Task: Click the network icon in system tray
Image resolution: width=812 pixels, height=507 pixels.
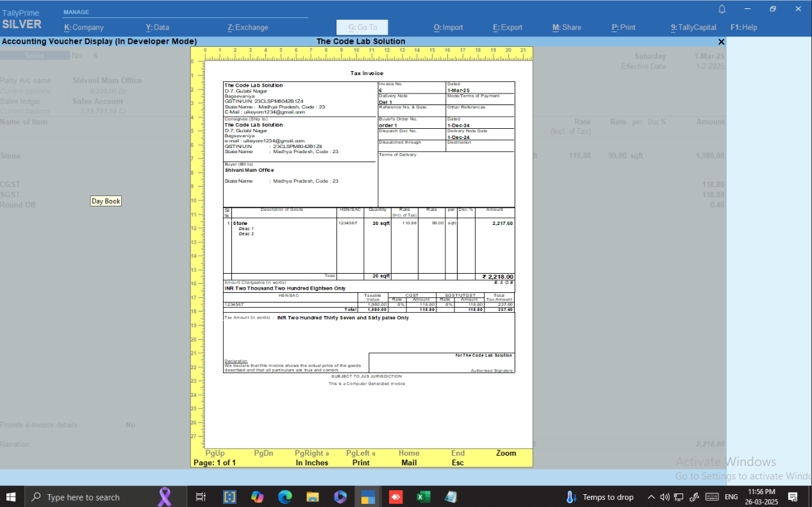Action: pos(679,497)
